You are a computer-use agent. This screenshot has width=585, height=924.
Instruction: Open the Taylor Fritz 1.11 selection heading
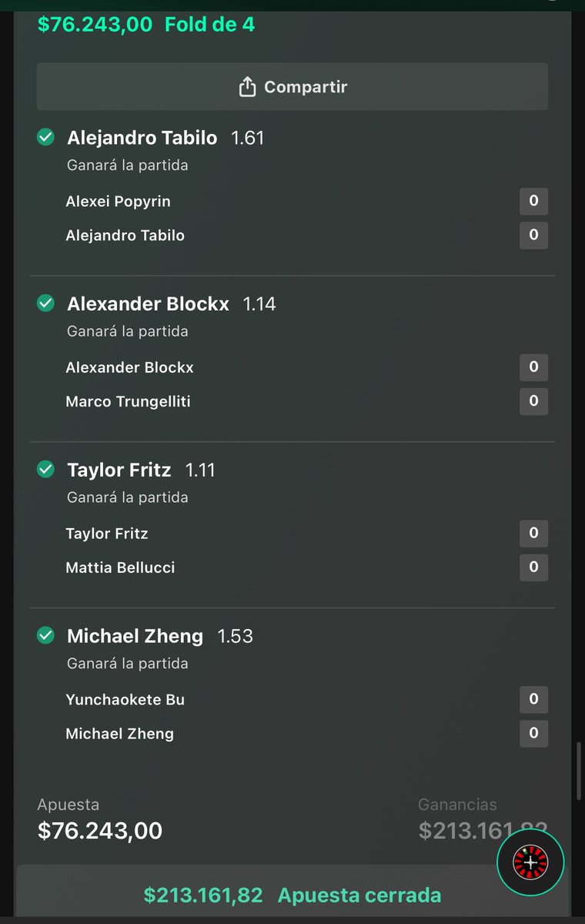pos(141,470)
